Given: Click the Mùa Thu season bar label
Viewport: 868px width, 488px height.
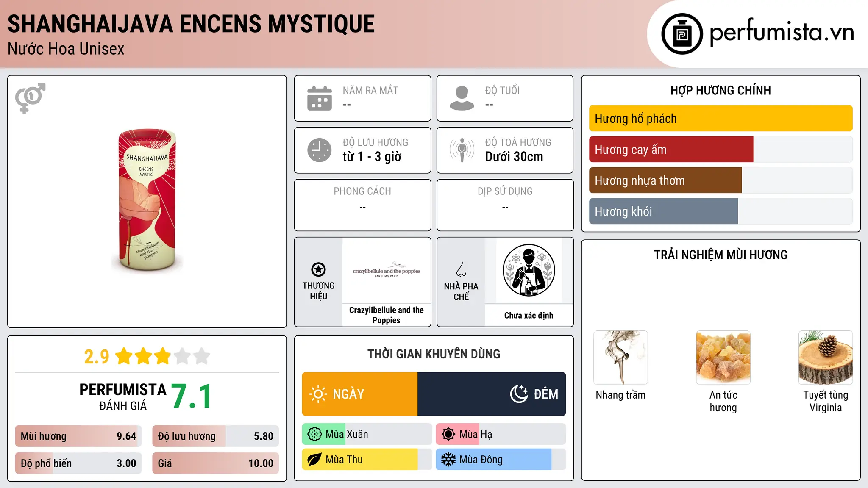Looking at the screenshot, I should [344, 460].
